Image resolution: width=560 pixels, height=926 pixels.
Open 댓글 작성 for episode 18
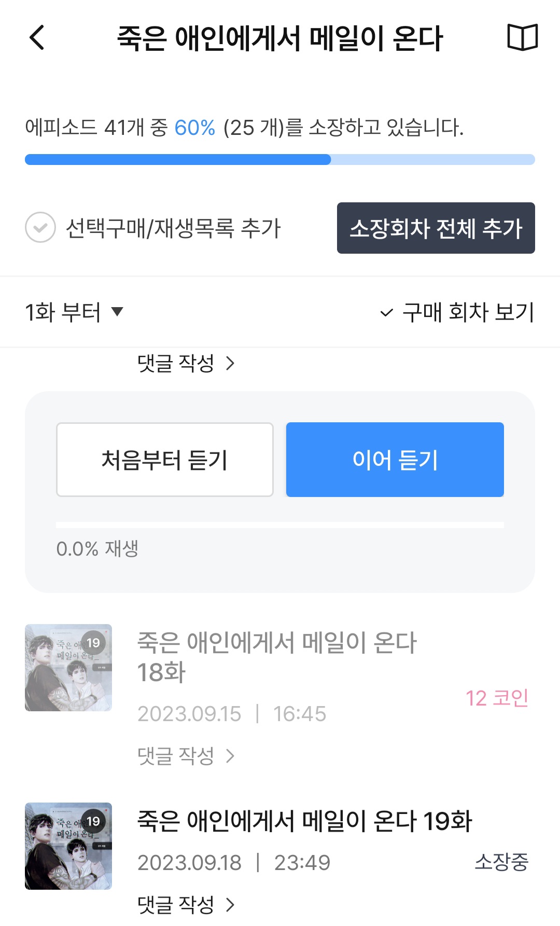point(186,756)
